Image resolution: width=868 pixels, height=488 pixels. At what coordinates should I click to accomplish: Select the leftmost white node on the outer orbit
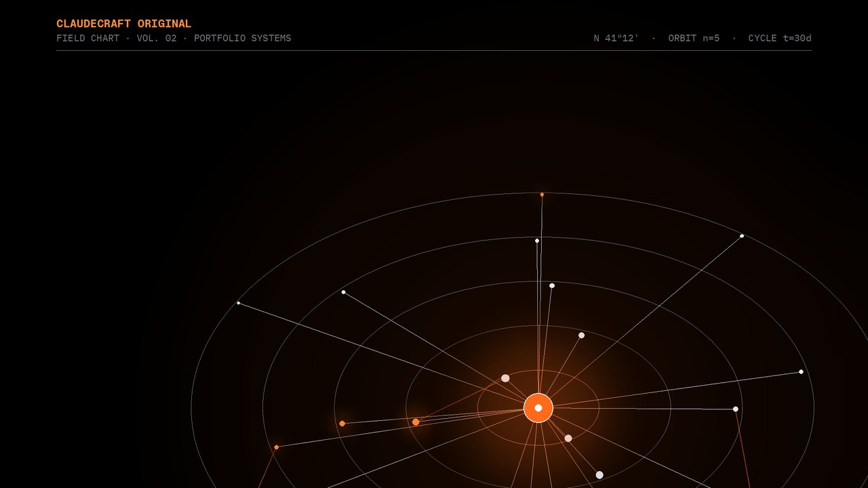tap(239, 303)
